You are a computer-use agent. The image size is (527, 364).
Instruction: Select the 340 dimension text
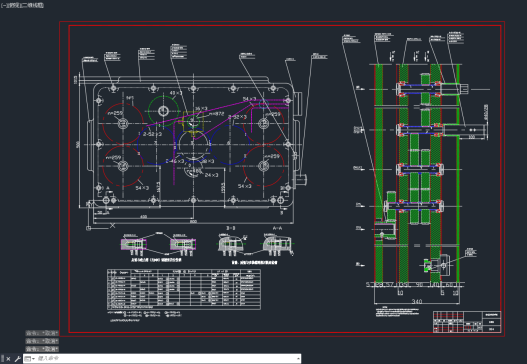417,301
